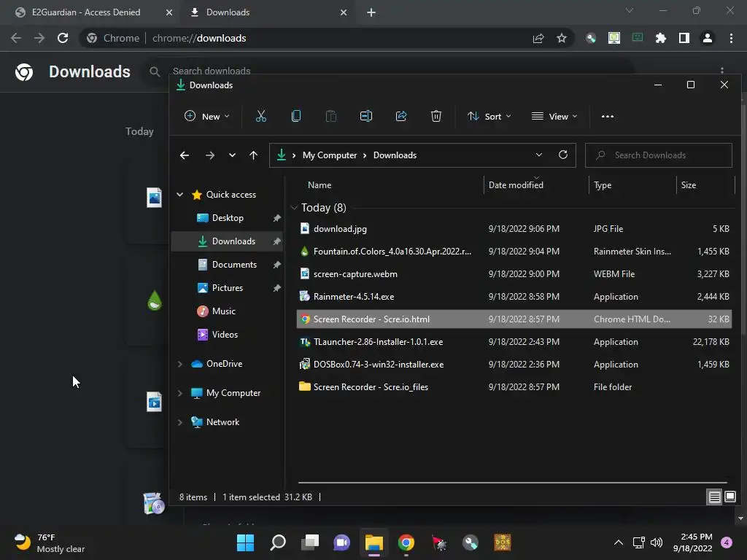Open the See more three-dots menu in Explorer
This screenshot has height=560, width=747.
click(608, 116)
